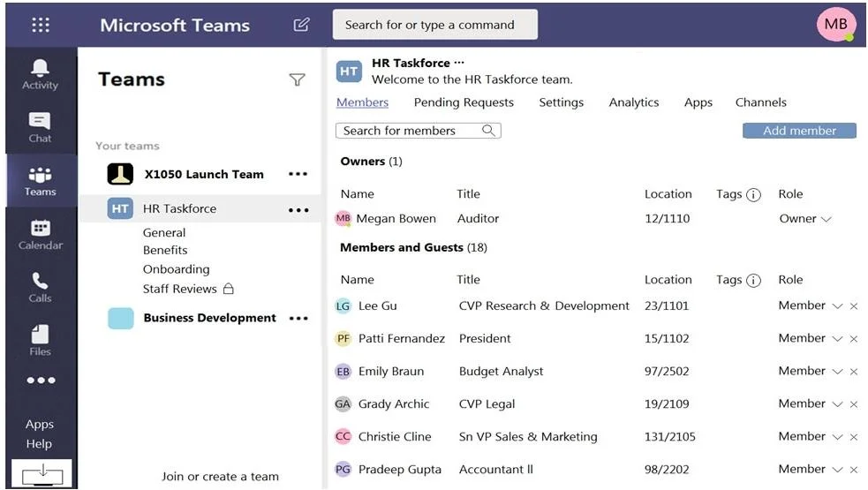Click Join or create a team

pyautogui.click(x=220, y=477)
